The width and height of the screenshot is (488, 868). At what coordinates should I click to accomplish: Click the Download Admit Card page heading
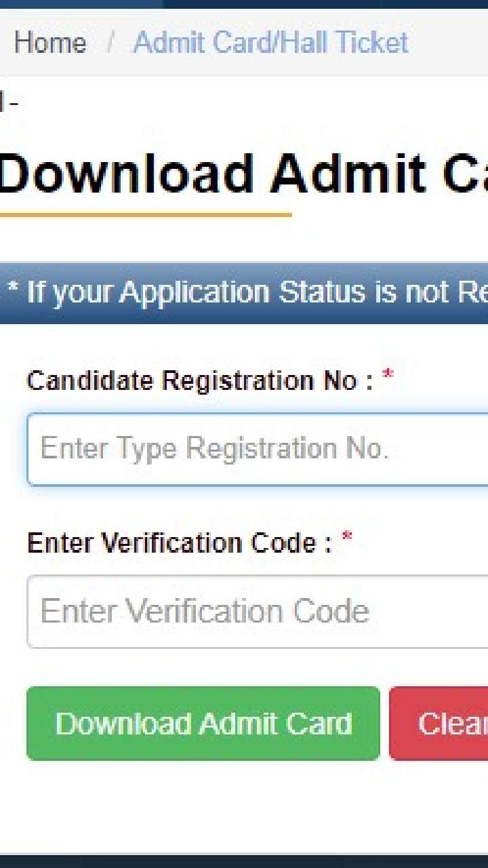244,174
